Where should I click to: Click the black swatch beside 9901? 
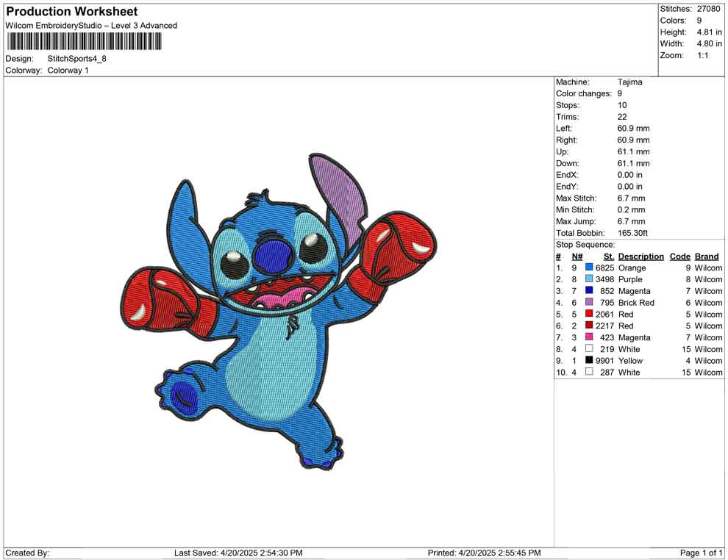(x=589, y=360)
